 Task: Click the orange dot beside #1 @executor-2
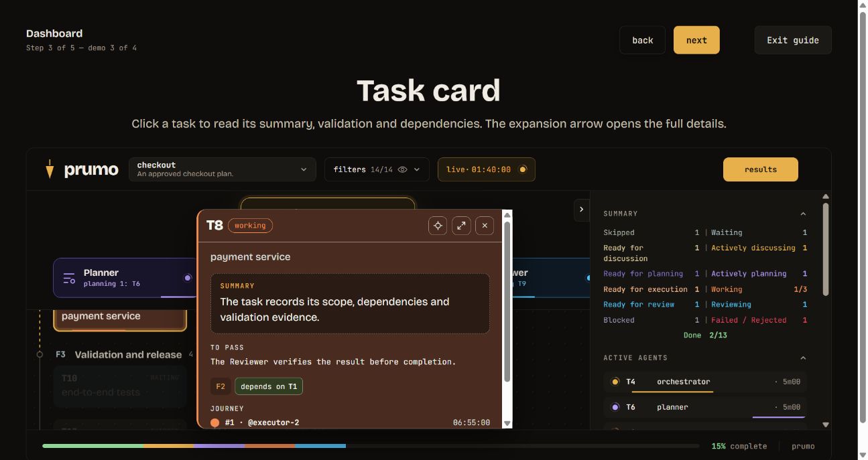tap(214, 423)
